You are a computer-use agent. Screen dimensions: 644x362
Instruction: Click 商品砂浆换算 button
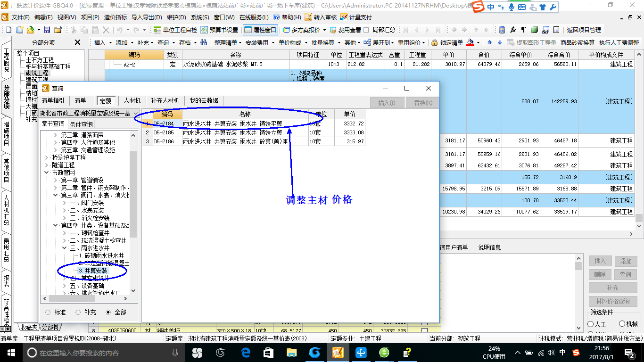[578, 42]
